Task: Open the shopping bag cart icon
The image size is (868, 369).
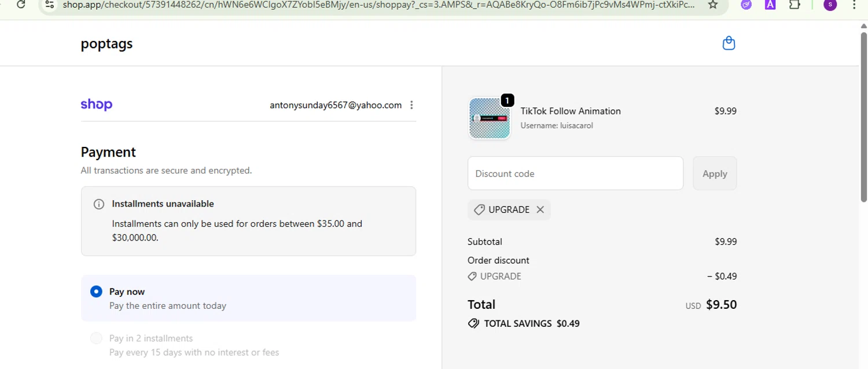Action: (729, 43)
